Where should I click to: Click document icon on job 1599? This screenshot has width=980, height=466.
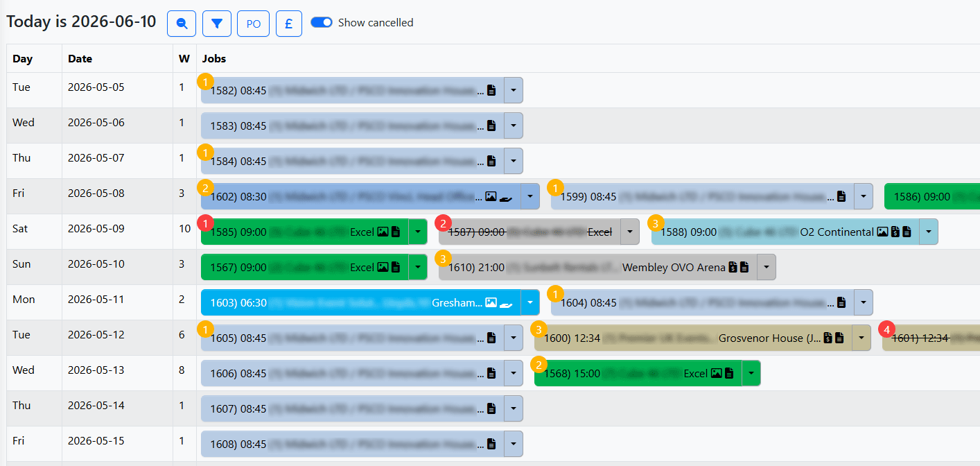click(841, 196)
